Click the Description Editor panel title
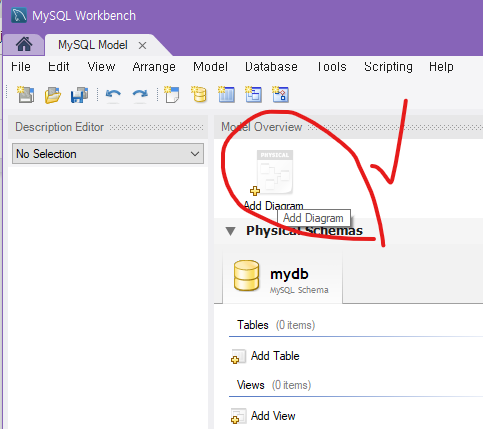The width and height of the screenshot is (483, 429). pyautogui.click(x=60, y=127)
